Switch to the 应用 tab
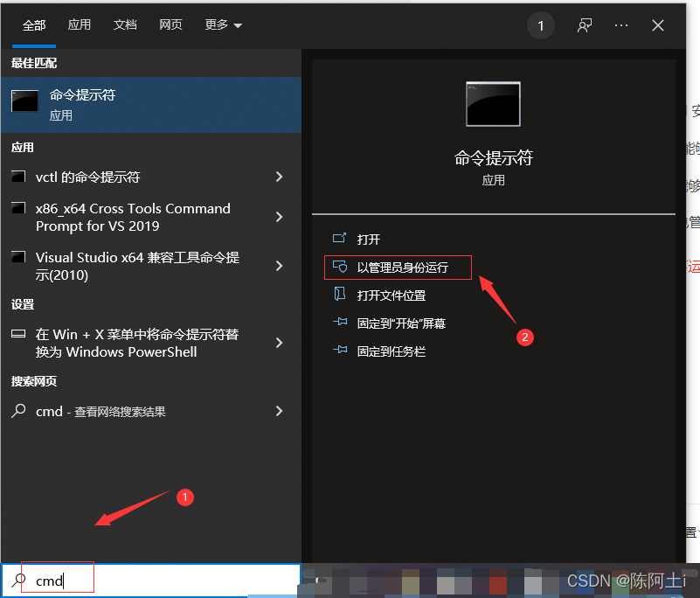The height and width of the screenshot is (598, 700). point(80,24)
